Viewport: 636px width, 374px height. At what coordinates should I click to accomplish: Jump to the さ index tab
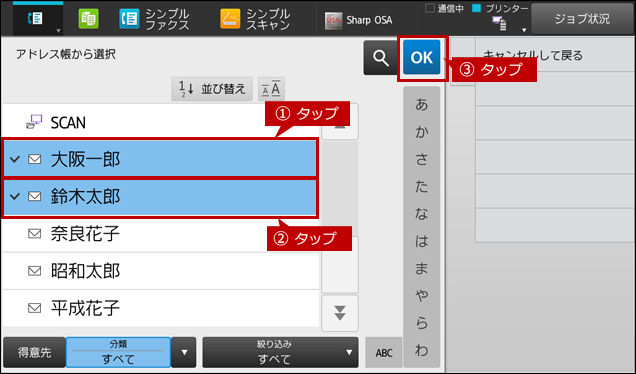(x=421, y=159)
